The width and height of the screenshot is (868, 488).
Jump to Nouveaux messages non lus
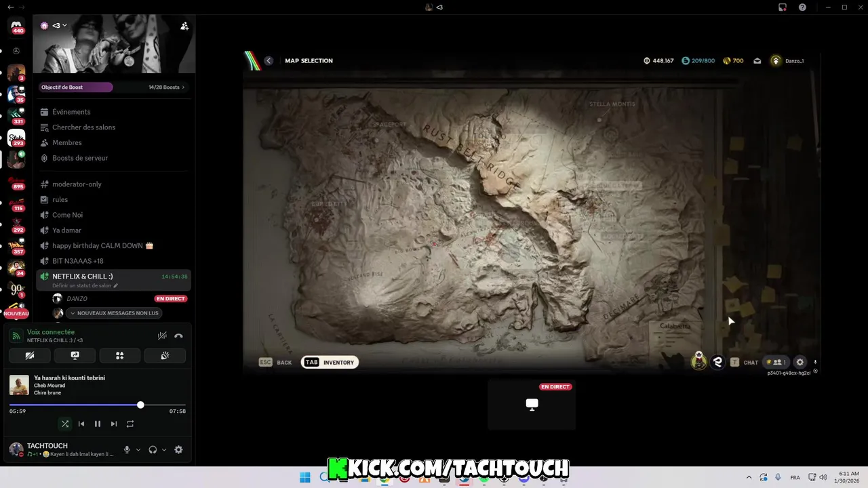coord(114,313)
